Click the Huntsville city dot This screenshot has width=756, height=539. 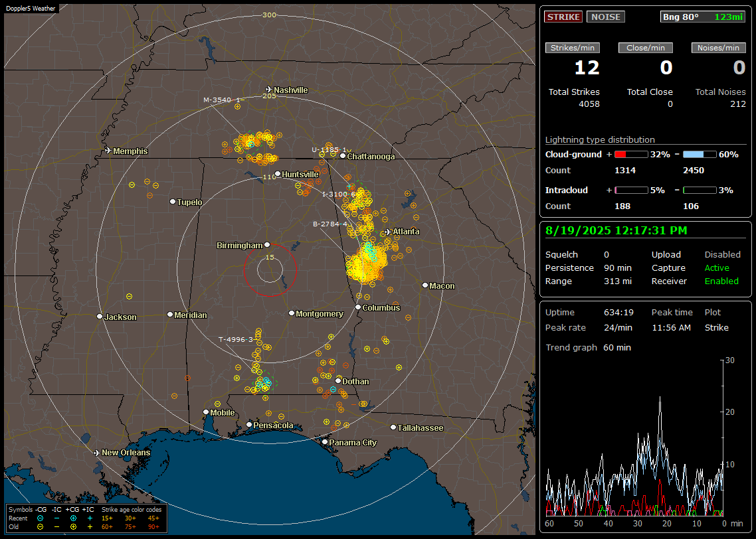(x=278, y=174)
